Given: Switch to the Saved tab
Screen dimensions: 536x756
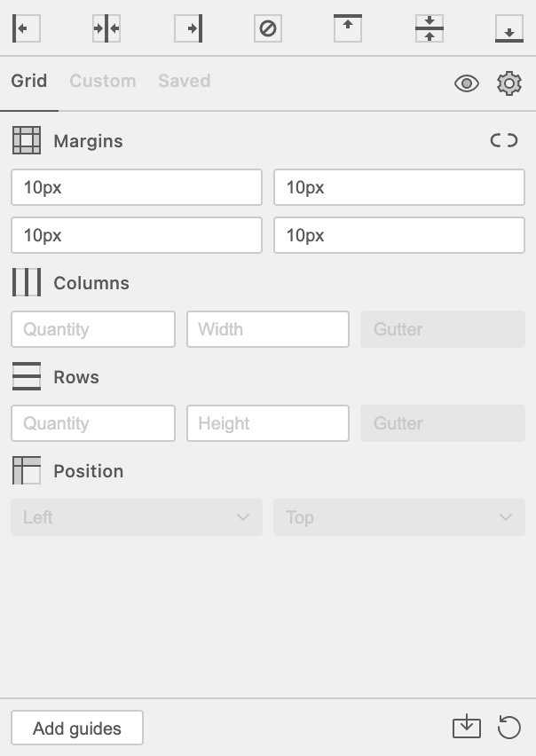Looking at the screenshot, I should coord(184,81).
